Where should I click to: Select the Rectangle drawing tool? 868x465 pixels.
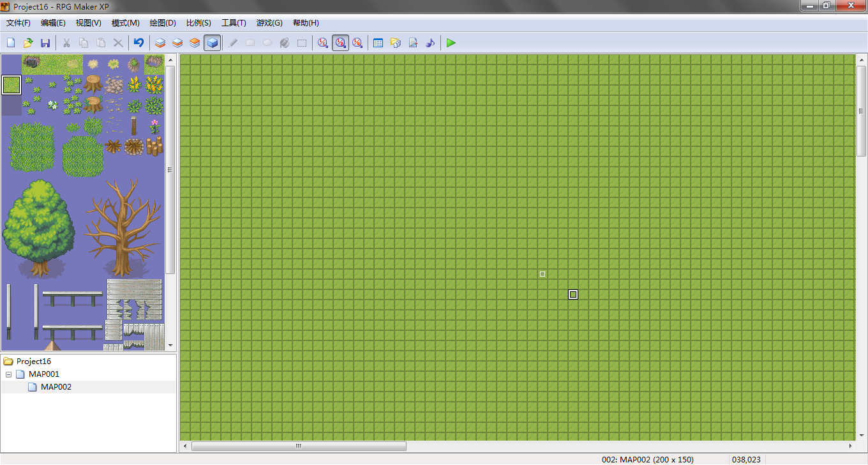pyautogui.click(x=250, y=43)
